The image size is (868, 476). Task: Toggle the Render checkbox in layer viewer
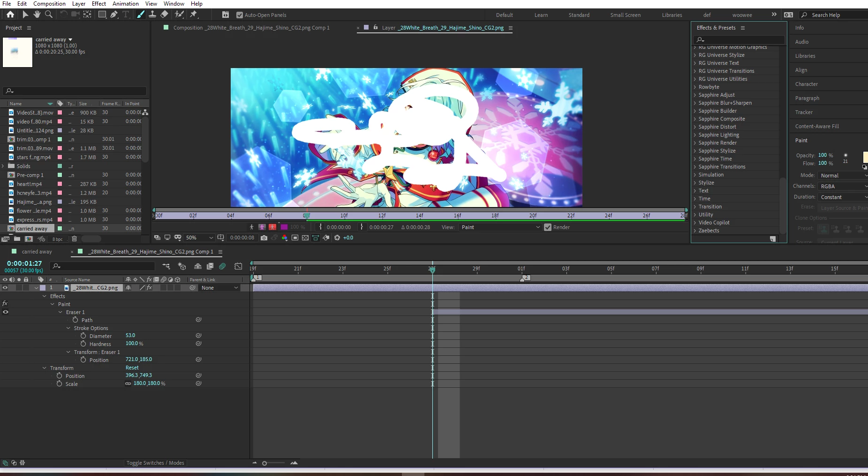click(548, 227)
